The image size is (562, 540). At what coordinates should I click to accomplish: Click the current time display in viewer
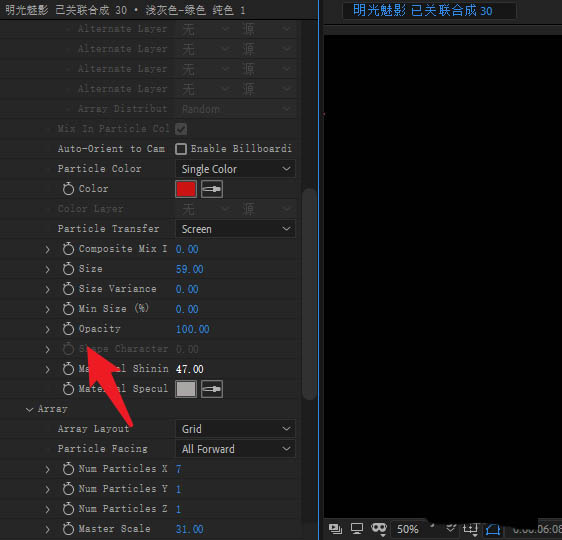[x=537, y=529]
